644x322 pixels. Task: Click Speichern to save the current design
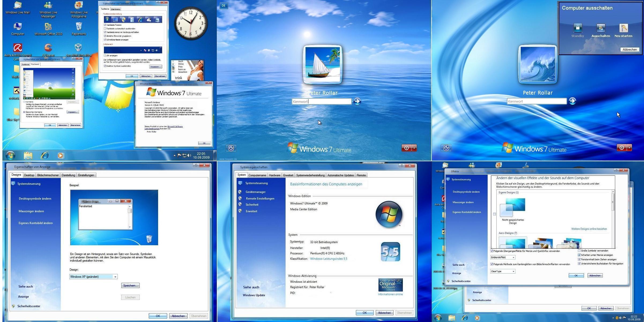[x=130, y=285]
